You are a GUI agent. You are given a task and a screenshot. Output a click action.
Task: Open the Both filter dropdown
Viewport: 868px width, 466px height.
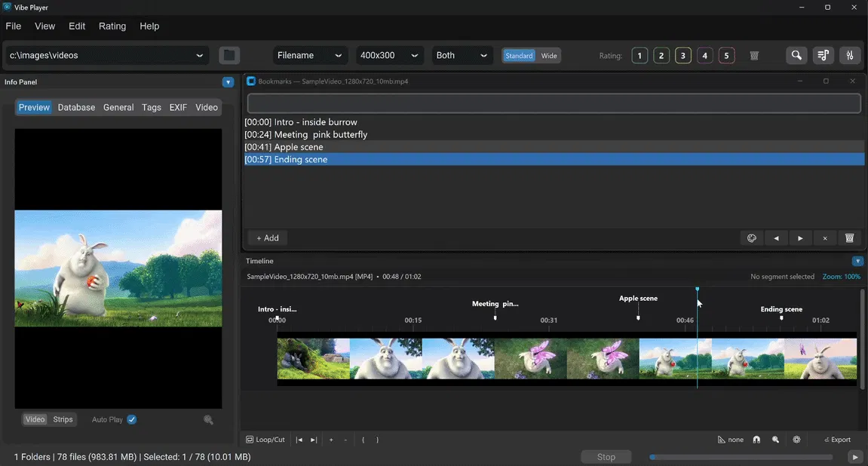click(462, 55)
